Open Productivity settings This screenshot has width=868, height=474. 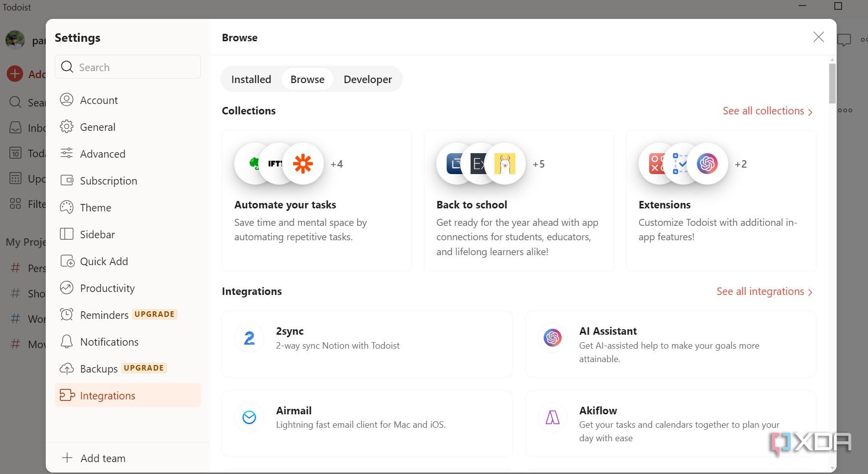[x=107, y=288]
